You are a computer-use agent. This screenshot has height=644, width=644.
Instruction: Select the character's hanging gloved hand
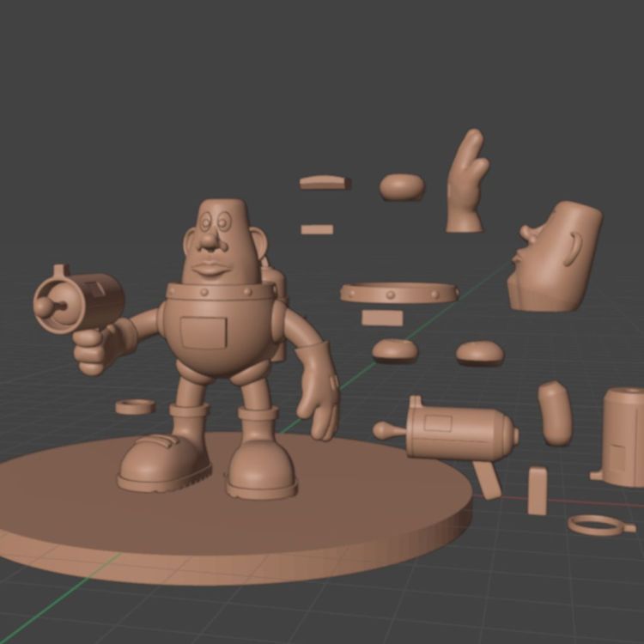pyautogui.click(x=319, y=390)
